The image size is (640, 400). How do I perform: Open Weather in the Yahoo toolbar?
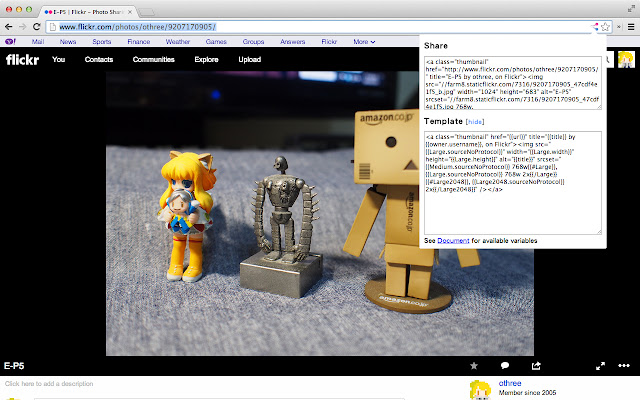[178, 42]
